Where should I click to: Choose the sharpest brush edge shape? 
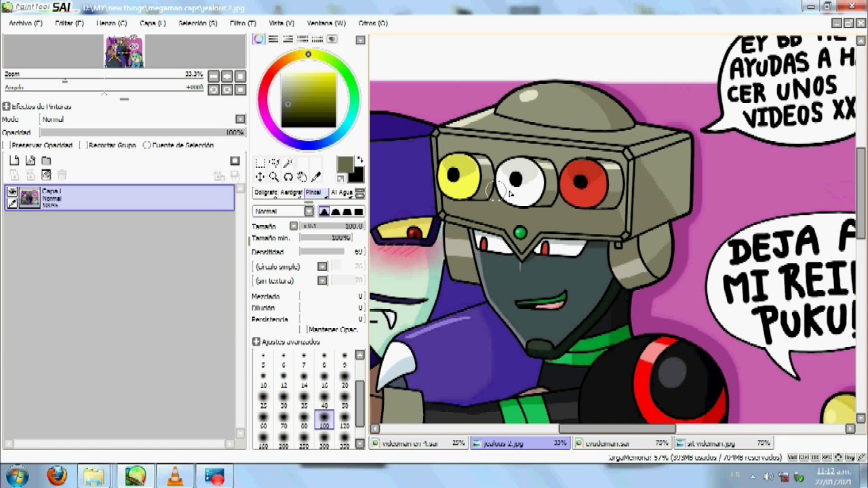click(324, 211)
